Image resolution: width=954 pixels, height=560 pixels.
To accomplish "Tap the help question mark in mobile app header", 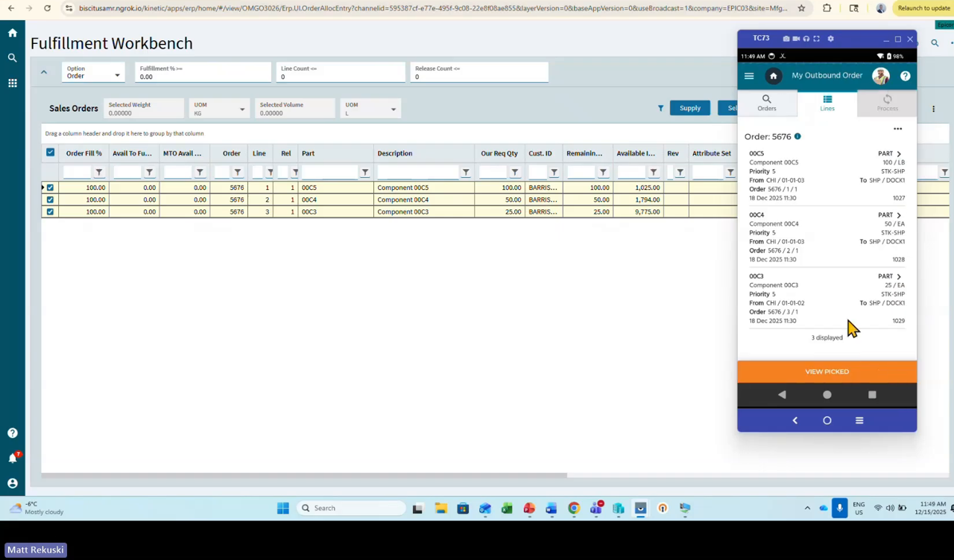I will click(905, 76).
